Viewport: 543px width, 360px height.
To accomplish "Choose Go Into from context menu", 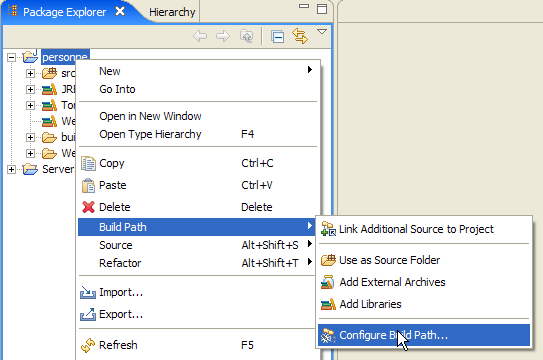I will [x=197, y=89].
